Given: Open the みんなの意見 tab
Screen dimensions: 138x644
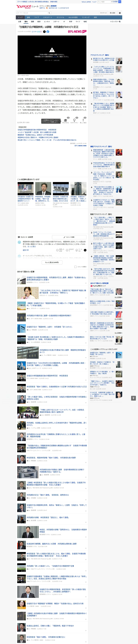Looking at the screenshot, I should (73, 17).
